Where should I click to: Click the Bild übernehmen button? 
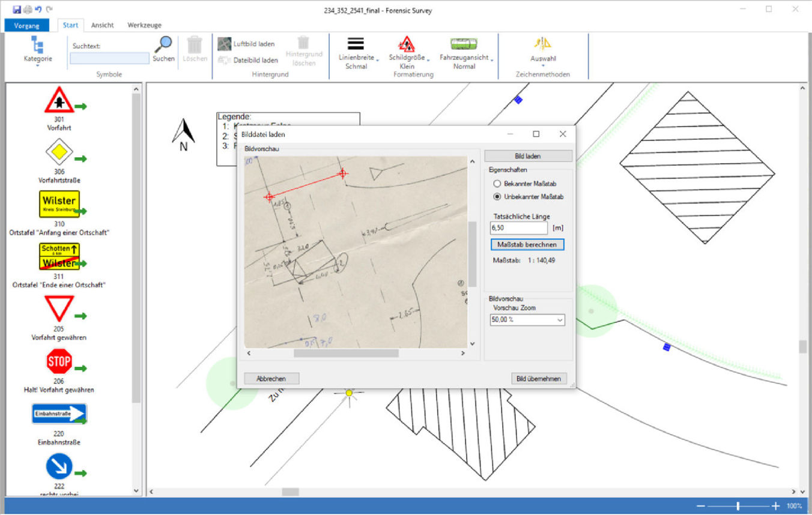[539, 379]
